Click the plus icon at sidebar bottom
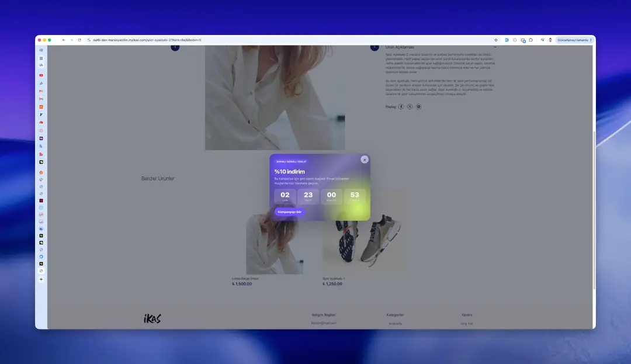The height and width of the screenshot is (364, 631). coord(41,279)
